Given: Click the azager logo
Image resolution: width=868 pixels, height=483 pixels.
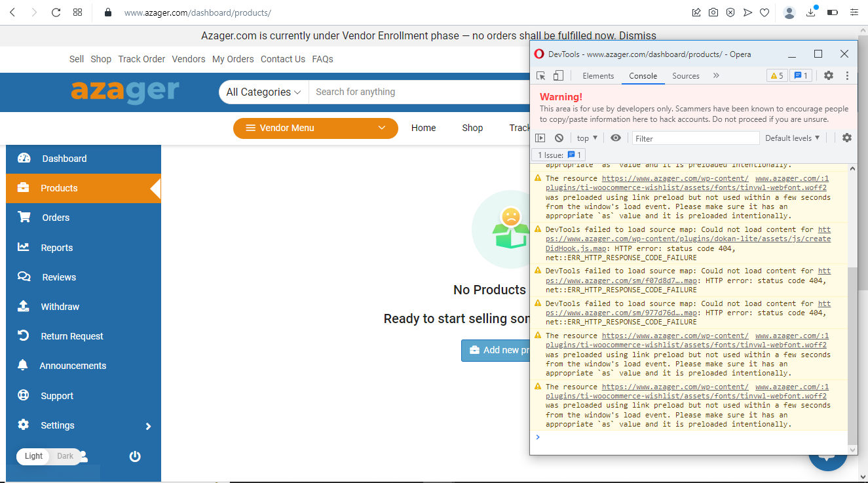Looking at the screenshot, I should click(124, 91).
